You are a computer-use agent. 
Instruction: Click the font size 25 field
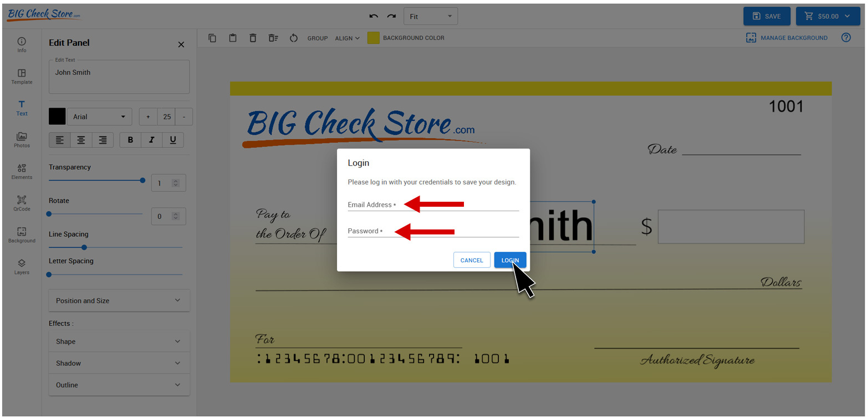point(166,117)
